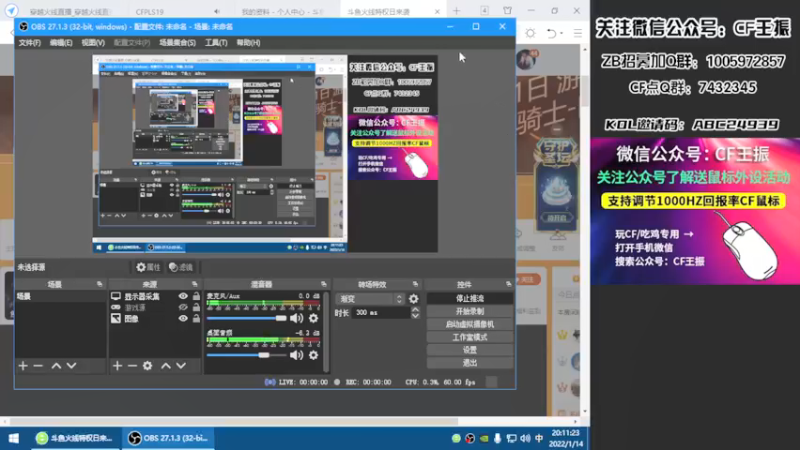Viewport: 800px width, 450px height.
Task: Switch to the CFPLS19 browser tab
Action: (175, 11)
